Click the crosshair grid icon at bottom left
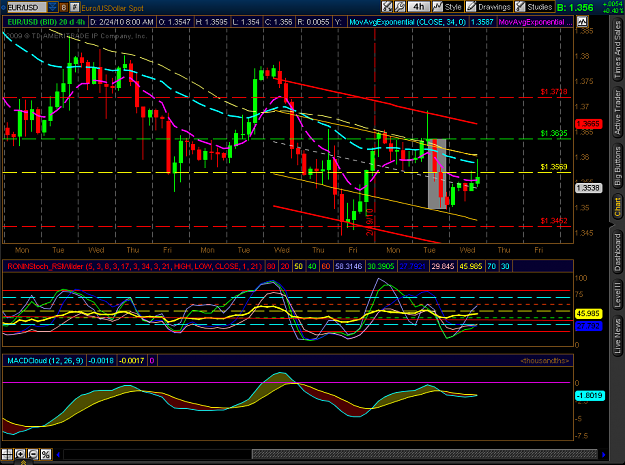The width and height of the screenshot is (625, 465). click(x=7, y=454)
